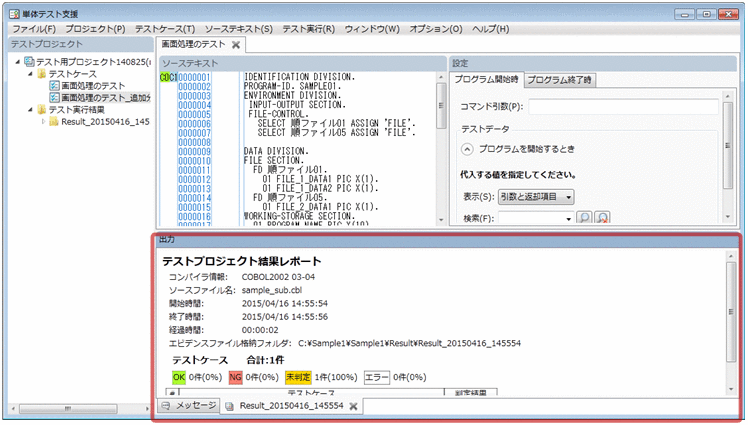Click the report icon on Result_20150416_145554 tab
The height and width of the screenshot is (425, 748).
229,406
